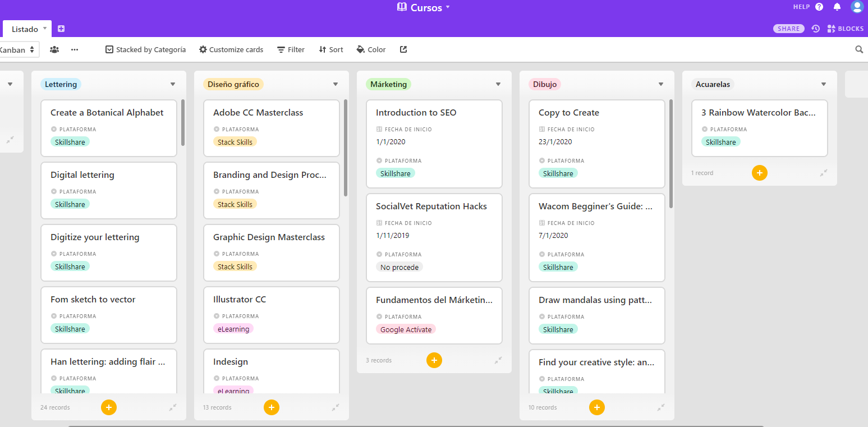Open Graphic Design Masterclass card
Viewport: 868px width, 427px height.
click(272, 252)
